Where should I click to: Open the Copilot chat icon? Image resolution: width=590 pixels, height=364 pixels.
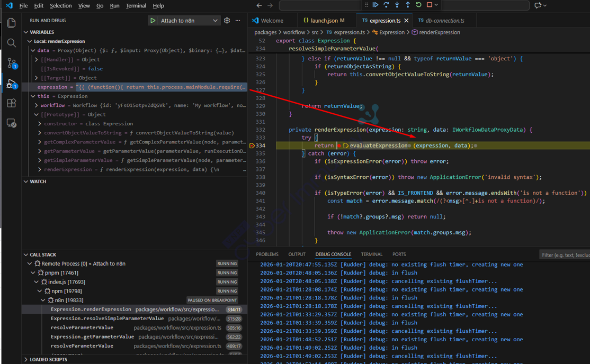538,5
